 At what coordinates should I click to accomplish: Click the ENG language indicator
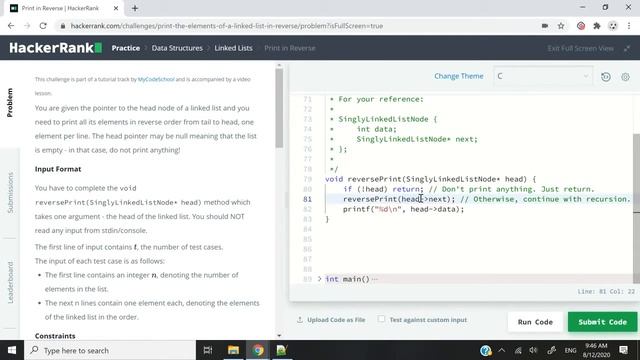coord(570,350)
